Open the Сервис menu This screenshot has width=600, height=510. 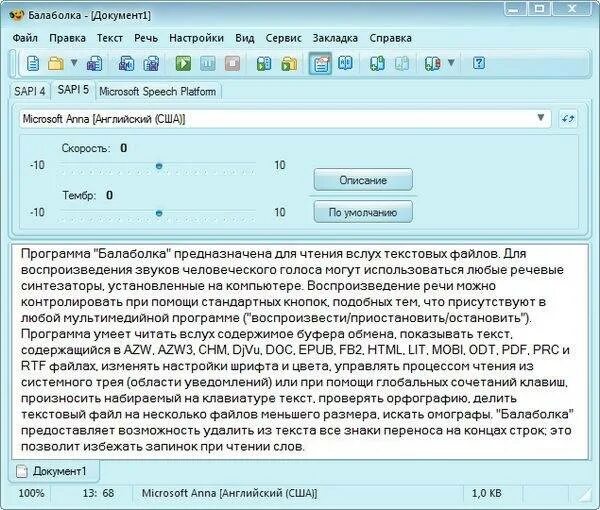coord(284,38)
